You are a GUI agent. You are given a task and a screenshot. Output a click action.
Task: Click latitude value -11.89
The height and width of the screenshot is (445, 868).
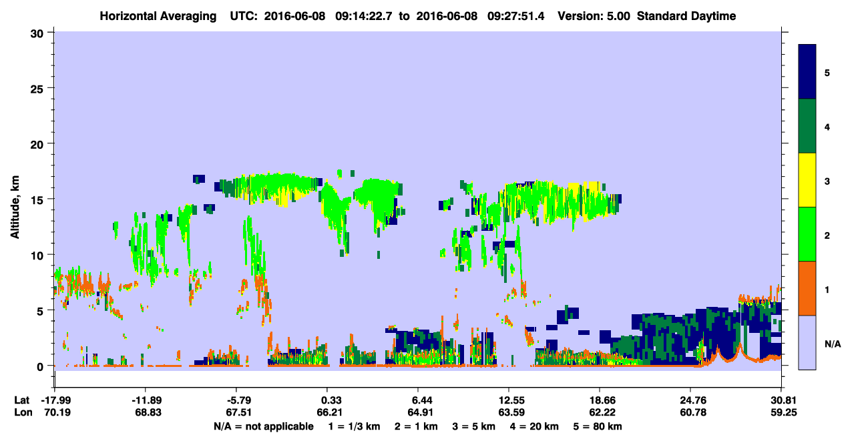coord(146,400)
